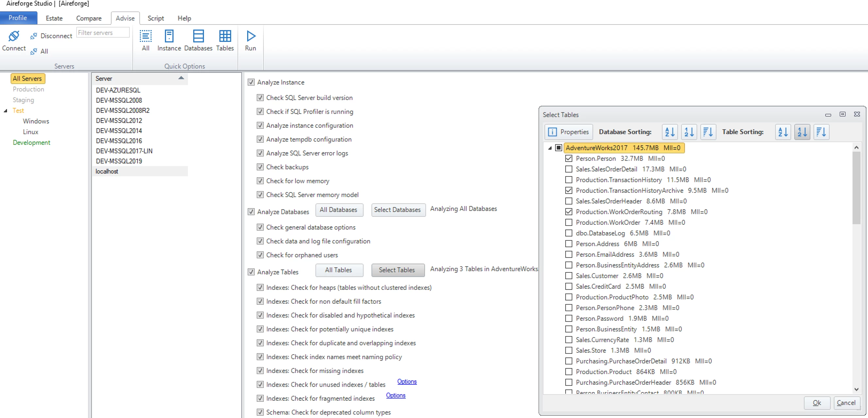Click the Select Tables list scrollbar
868x418 pixels.
pos(856,188)
